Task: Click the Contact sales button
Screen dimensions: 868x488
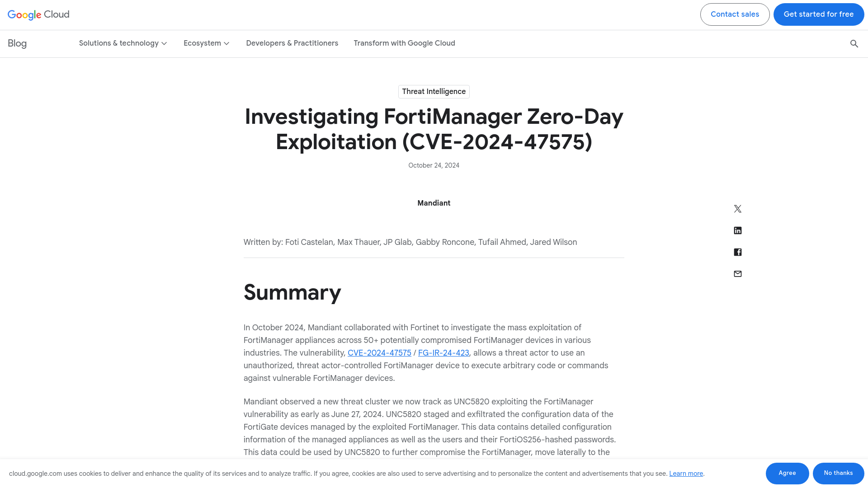Action: point(735,14)
